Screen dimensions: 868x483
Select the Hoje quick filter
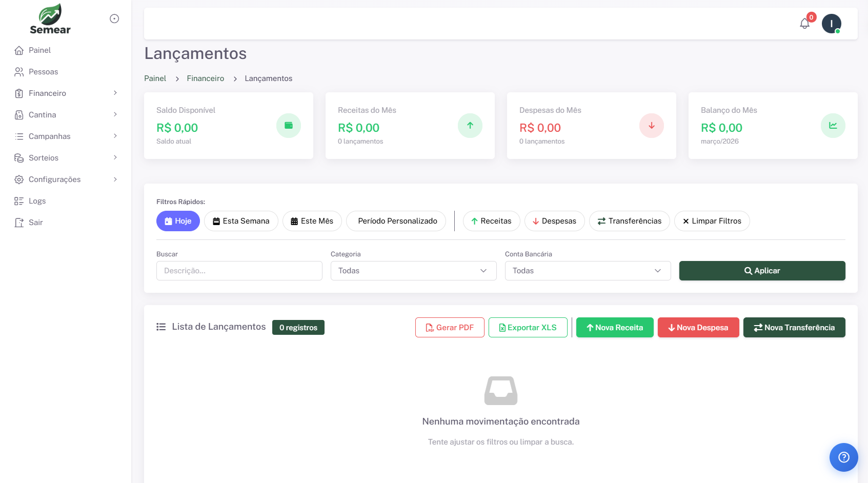click(178, 221)
